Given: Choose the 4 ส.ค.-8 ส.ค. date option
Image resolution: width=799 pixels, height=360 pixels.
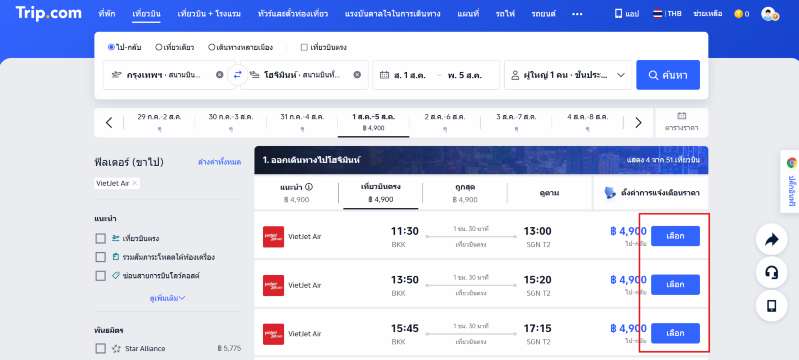Looking at the screenshot, I should pos(588,123).
